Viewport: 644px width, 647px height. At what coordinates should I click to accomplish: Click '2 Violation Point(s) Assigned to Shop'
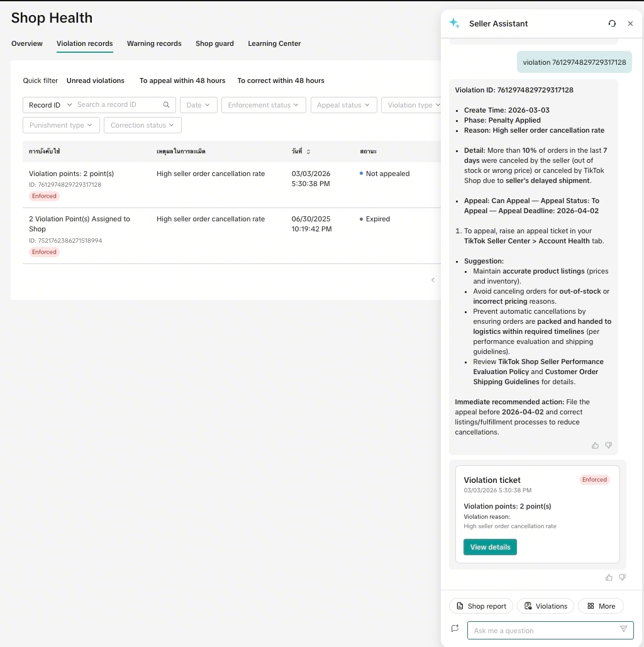79,224
